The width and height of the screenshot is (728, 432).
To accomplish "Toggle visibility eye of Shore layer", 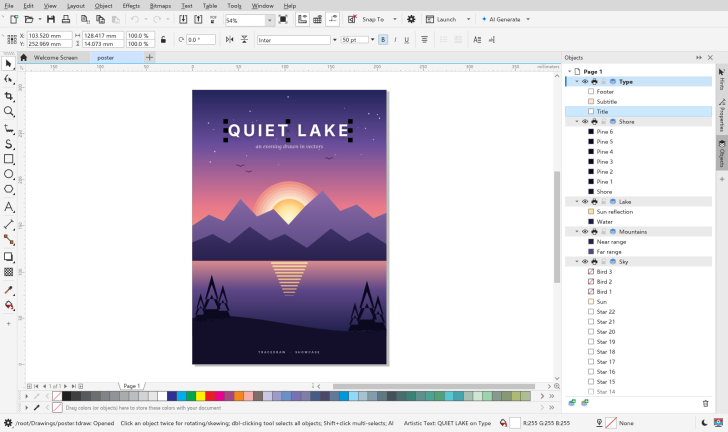I will click(x=585, y=122).
